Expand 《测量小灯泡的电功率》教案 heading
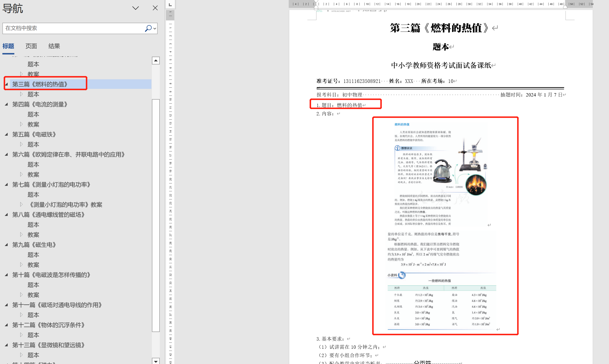The width and height of the screenshot is (609, 364). 21,204
